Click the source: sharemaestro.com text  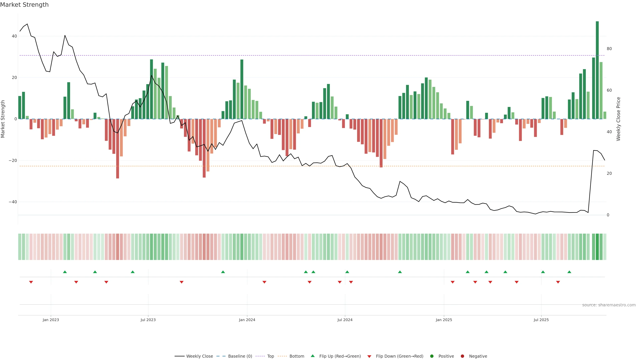(x=609, y=305)
